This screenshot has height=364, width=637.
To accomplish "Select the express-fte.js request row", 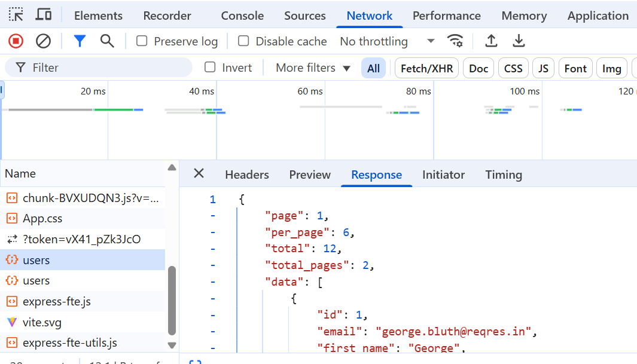I will coord(83,301).
